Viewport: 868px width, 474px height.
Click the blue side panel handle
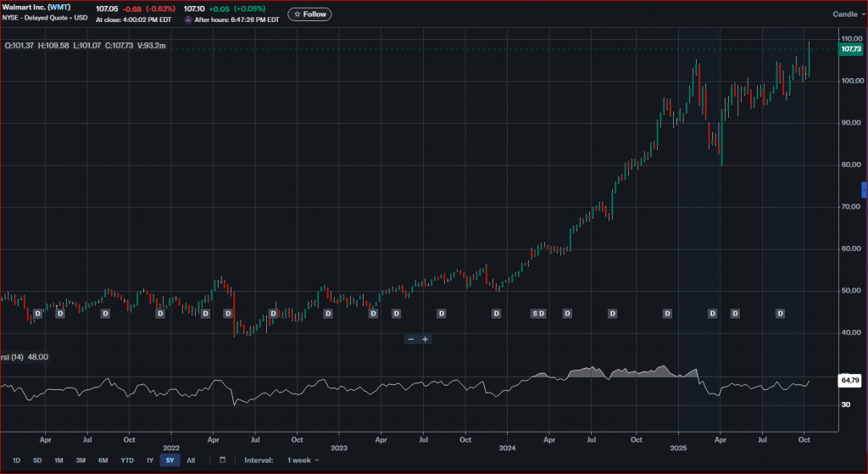click(864, 189)
